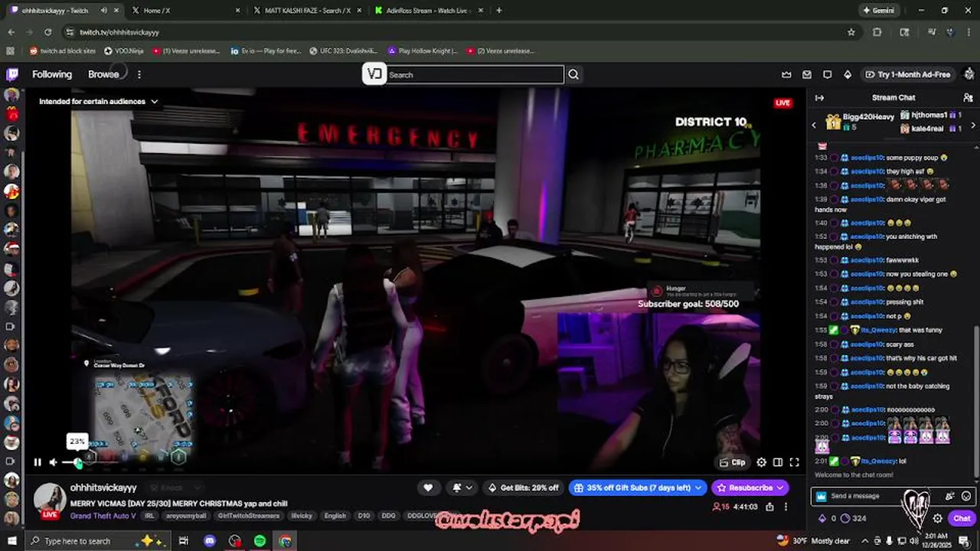
Task: Bookmark this page with the star icon
Action: 851,32
